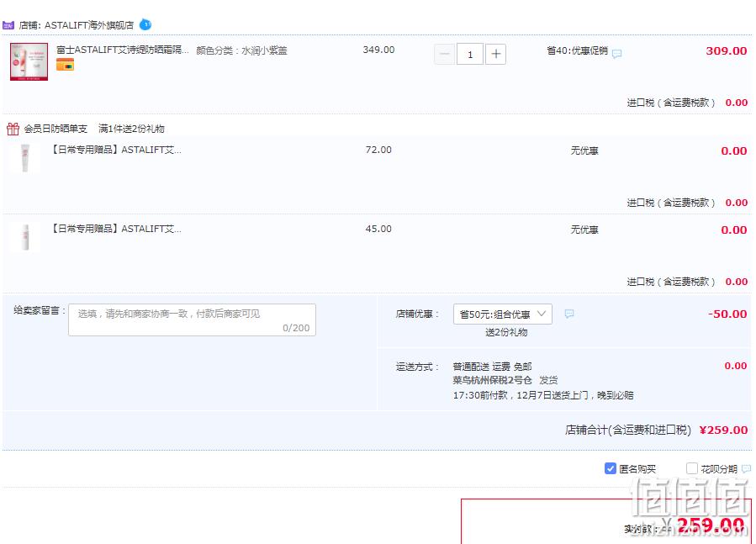Click the 满1件送2份礼物 promotion label
The width and height of the screenshot is (756, 544).
coord(131,129)
